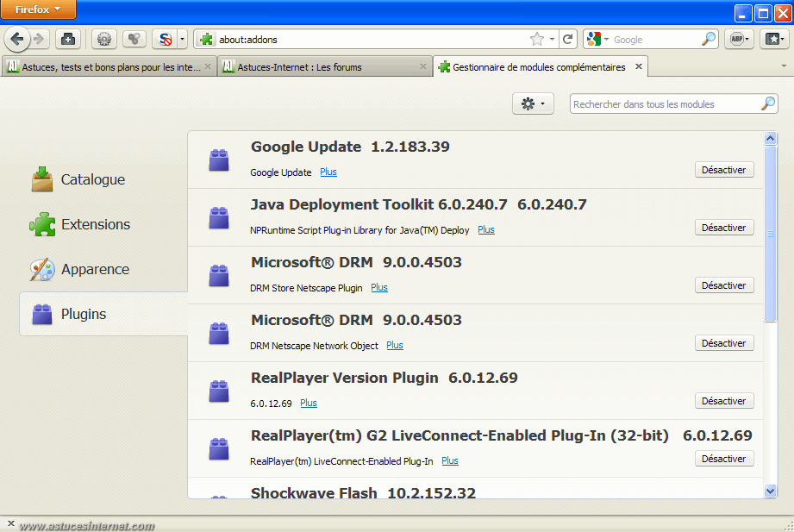Close the Les forums tab

[422, 66]
